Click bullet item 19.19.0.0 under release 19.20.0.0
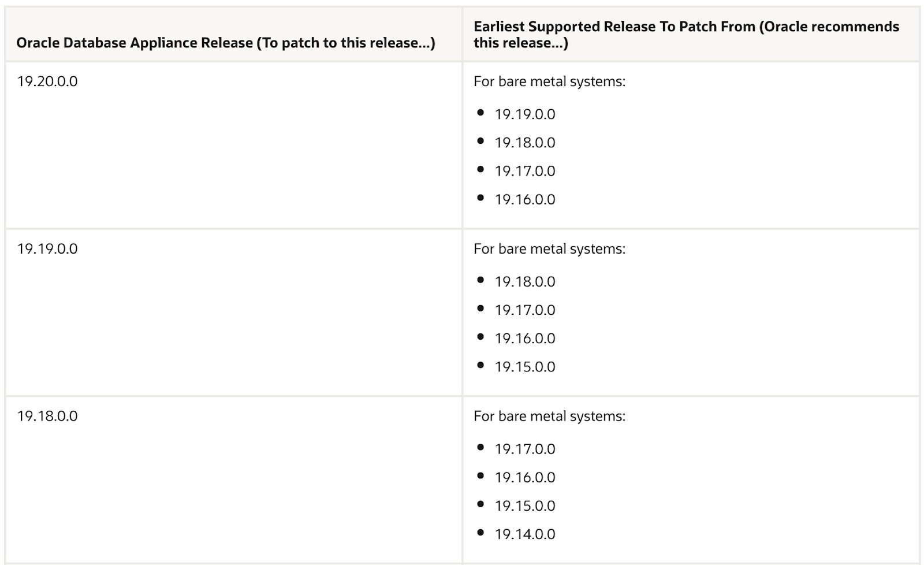Screen dimensions: 924x565 [524, 114]
